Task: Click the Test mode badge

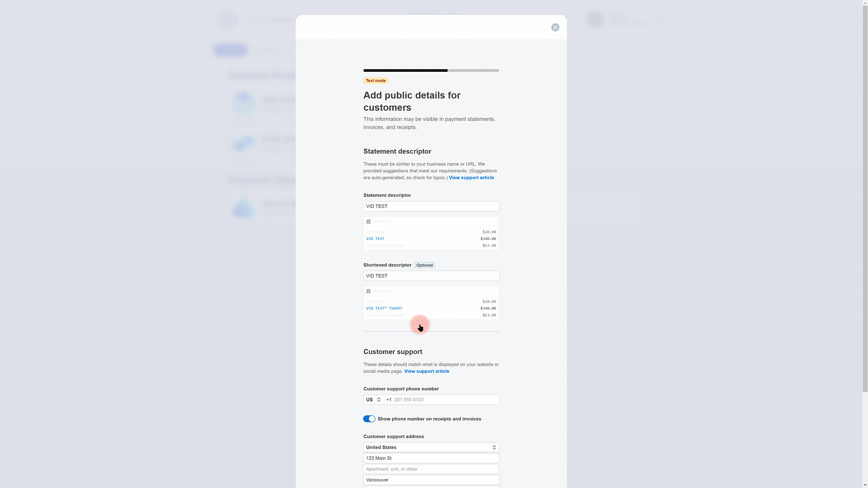Action: (376, 81)
